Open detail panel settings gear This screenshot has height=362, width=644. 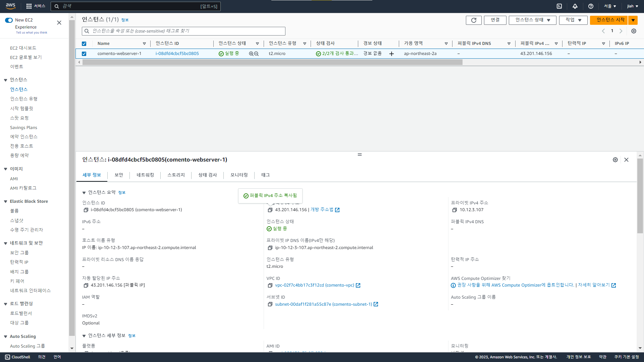(x=615, y=160)
